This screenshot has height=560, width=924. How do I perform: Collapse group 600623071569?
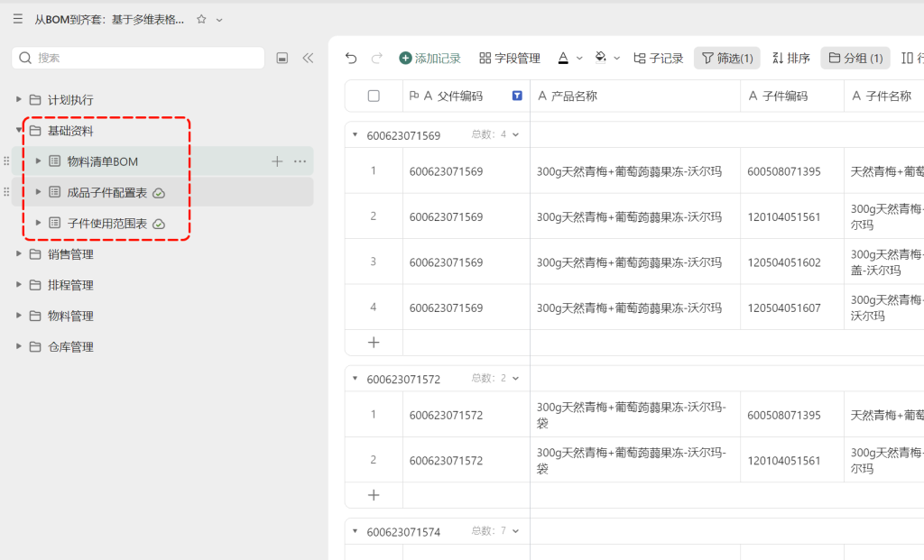[355, 135]
